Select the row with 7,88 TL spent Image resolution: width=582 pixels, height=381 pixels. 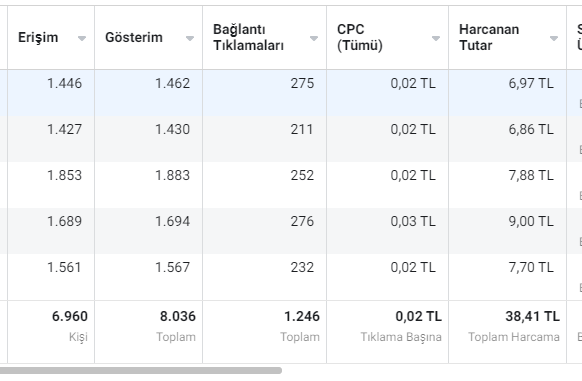(x=291, y=185)
